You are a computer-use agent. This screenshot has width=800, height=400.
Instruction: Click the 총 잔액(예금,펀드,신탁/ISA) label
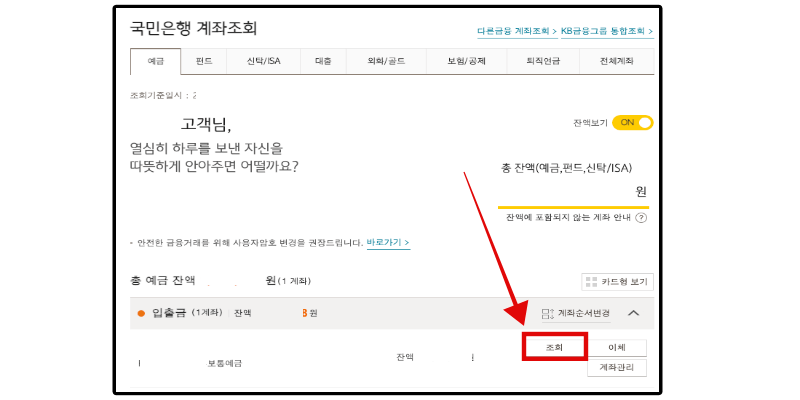pyautogui.click(x=567, y=168)
